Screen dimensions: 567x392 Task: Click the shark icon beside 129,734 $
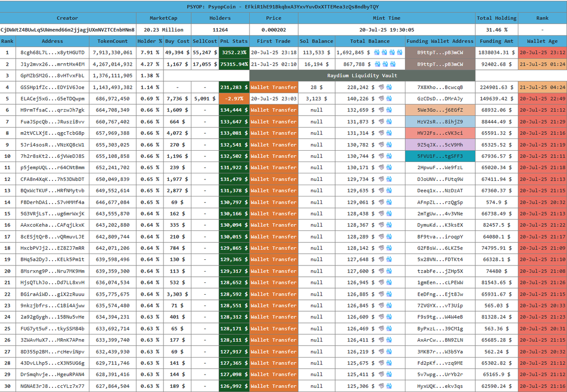pos(380,179)
